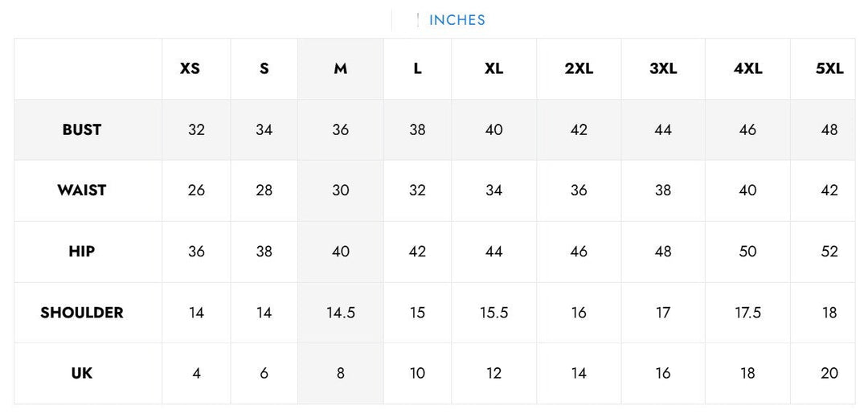Click shoulder value 15.5 under XL

(x=493, y=313)
